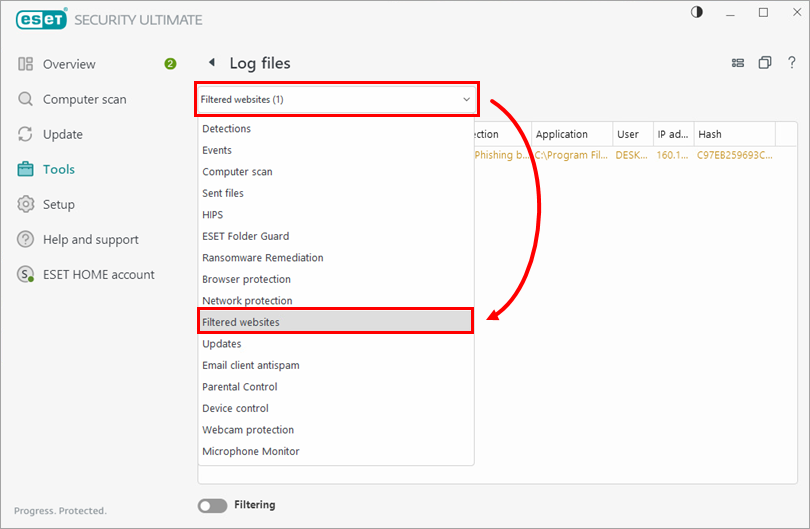Pick Network protection log type
The image size is (810, 529).
pos(247,301)
